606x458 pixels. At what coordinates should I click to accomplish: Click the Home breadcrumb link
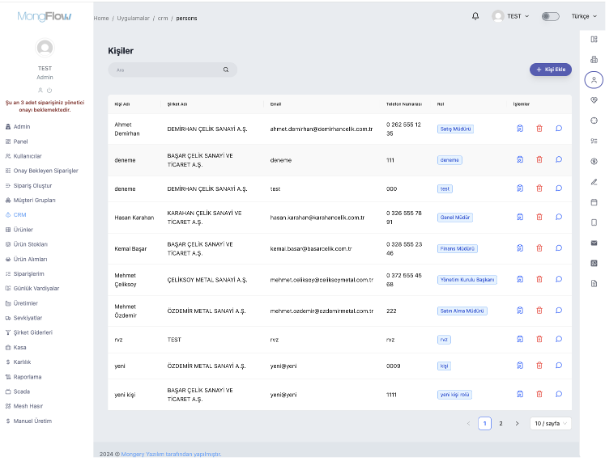pyautogui.click(x=101, y=18)
